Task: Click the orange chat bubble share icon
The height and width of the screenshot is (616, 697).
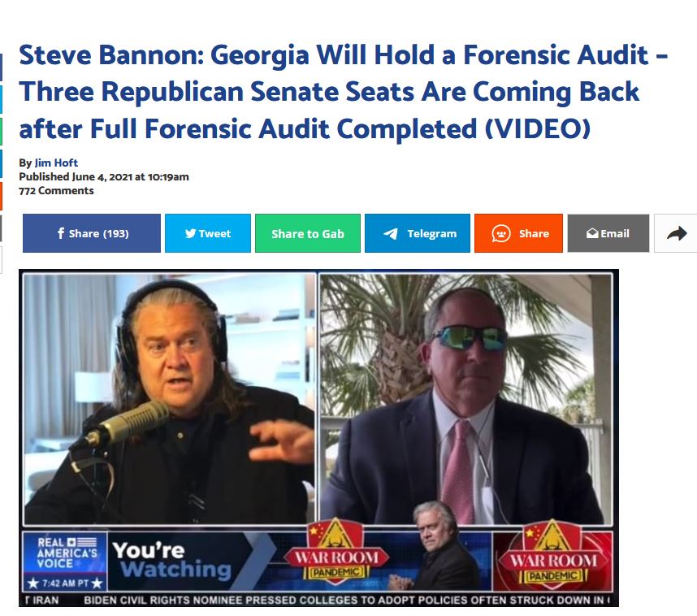Action: tap(501, 233)
